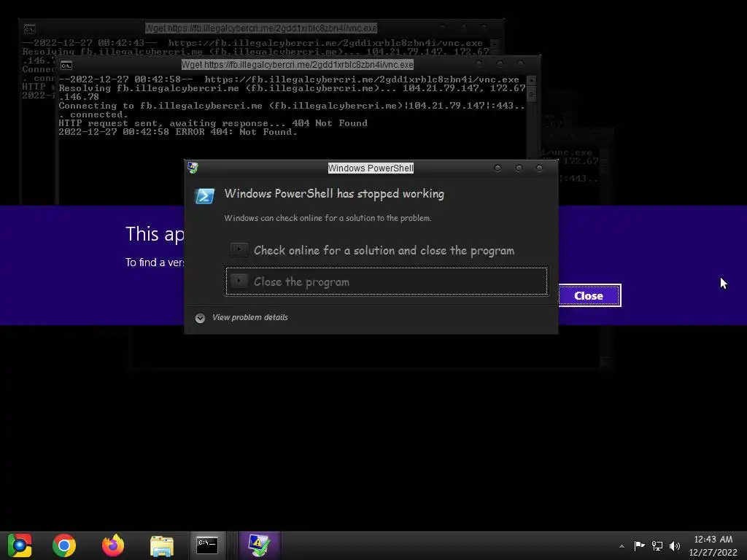This screenshot has height=560, width=747.
Task: Expand 'View problem details' chevron
Action: (200, 318)
